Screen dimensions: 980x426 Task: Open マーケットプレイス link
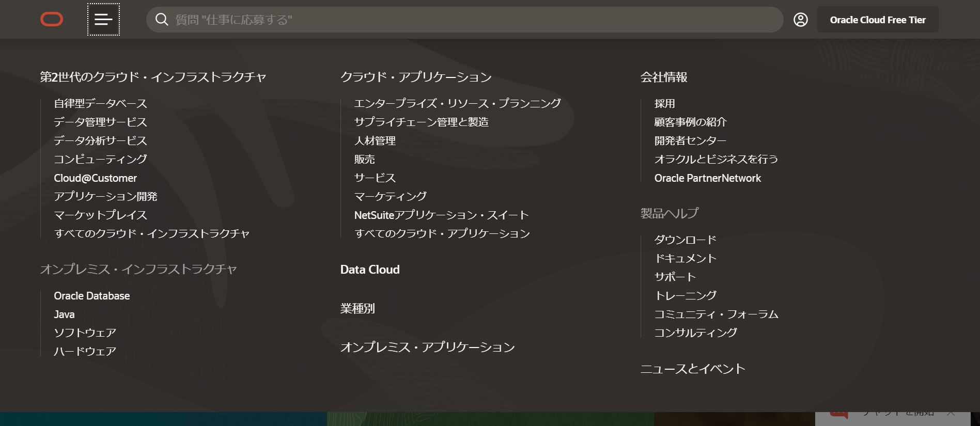pos(100,215)
